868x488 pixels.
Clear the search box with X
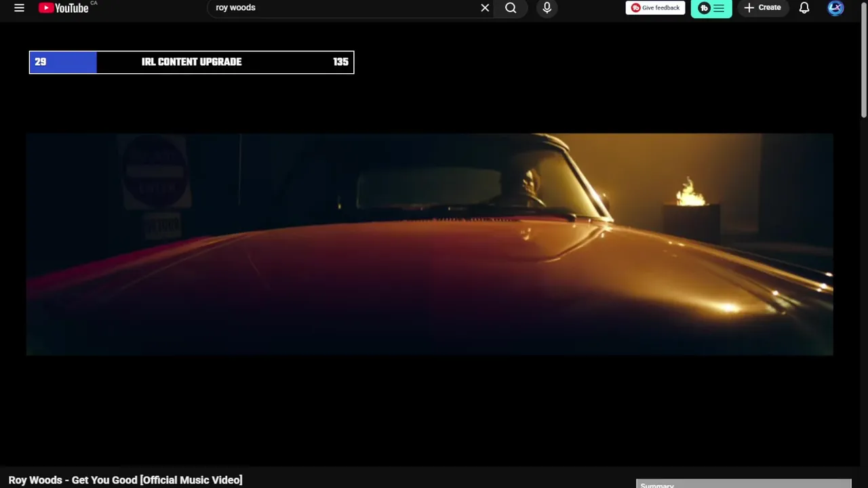(x=485, y=8)
